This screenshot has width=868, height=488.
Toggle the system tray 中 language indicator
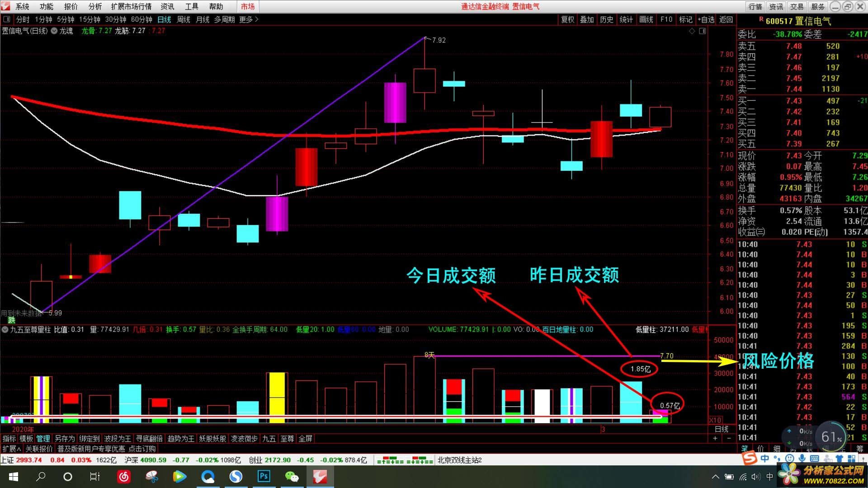coord(769,477)
